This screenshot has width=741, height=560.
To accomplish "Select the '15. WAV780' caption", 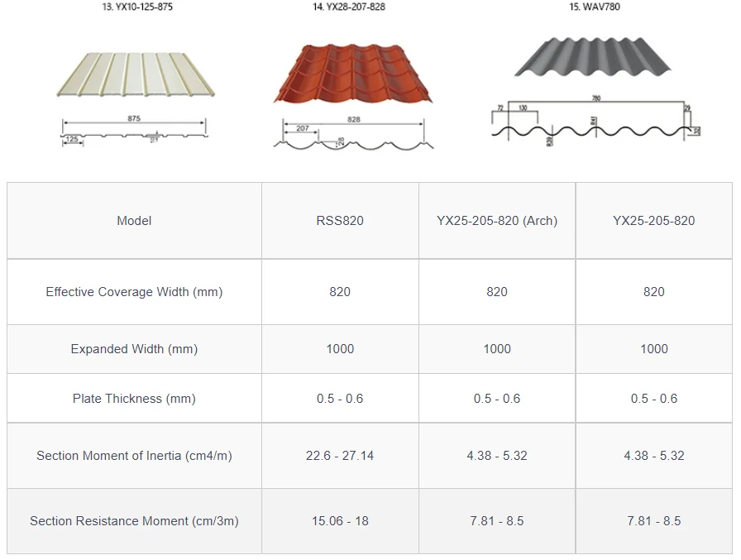I will pyautogui.click(x=595, y=7).
